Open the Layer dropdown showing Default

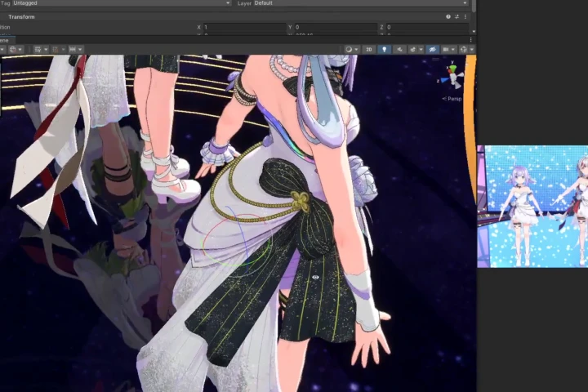[x=361, y=3]
